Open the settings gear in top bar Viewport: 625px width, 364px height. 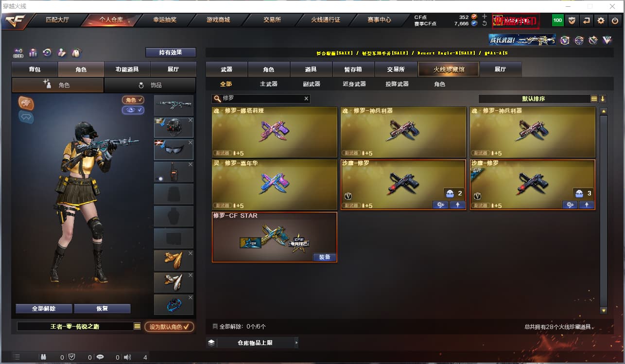point(601,20)
